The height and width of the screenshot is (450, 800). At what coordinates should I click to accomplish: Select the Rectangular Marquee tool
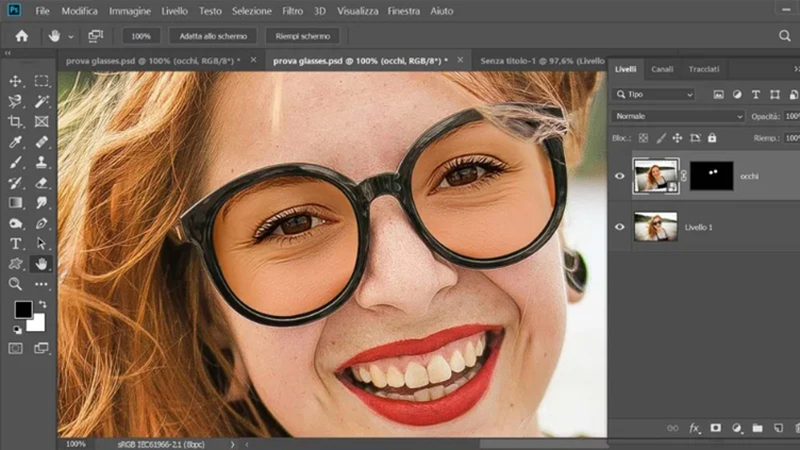(x=41, y=81)
